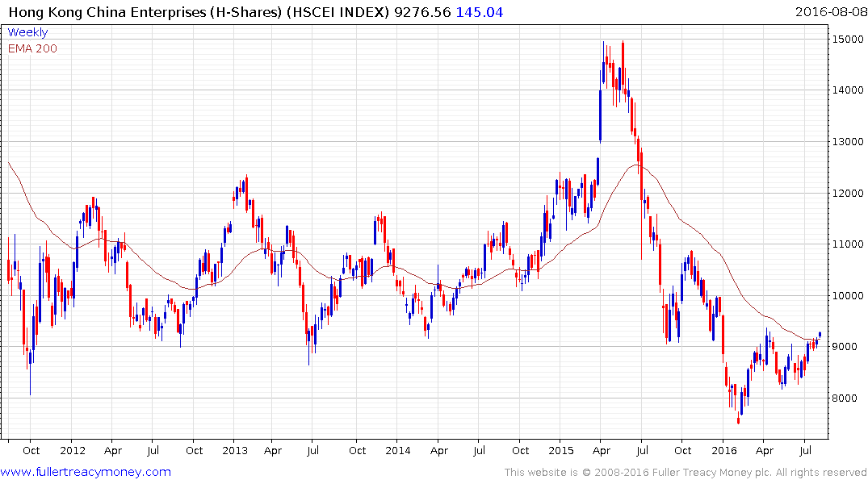
Task: Select the 2012 year marker on the time axis
Action: click(x=72, y=450)
